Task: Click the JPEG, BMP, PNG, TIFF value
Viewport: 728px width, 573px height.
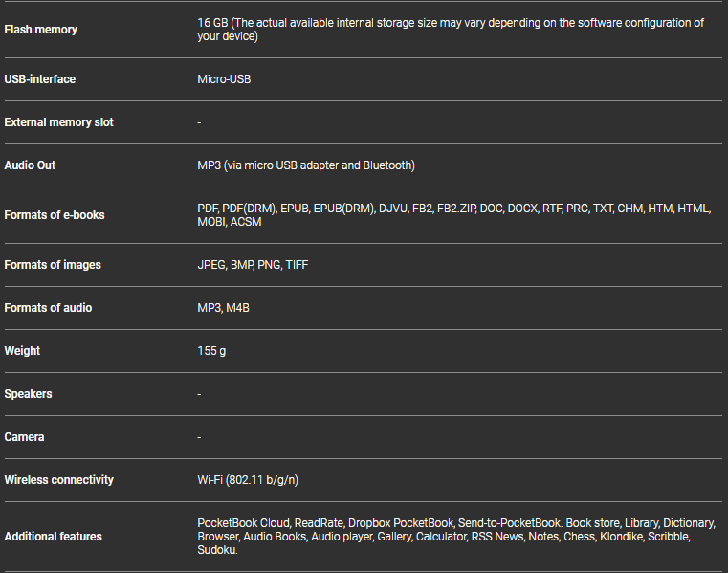Action: (x=253, y=265)
